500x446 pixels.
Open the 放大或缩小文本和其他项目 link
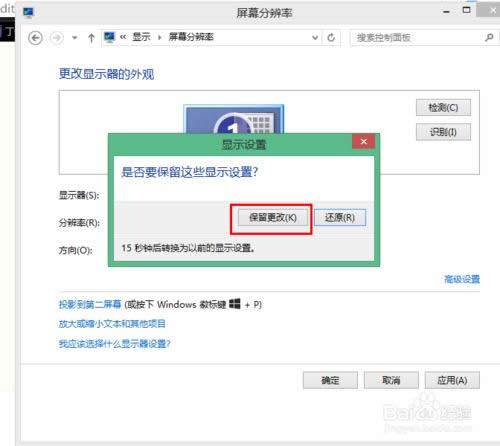click(x=112, y=324)
